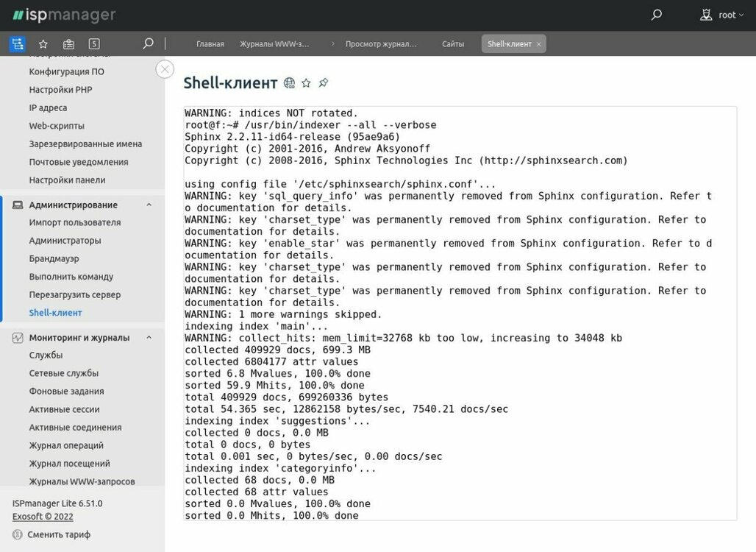Close the Shell-клиент tab
Viewport: 756px width, 552px height.
538,44
